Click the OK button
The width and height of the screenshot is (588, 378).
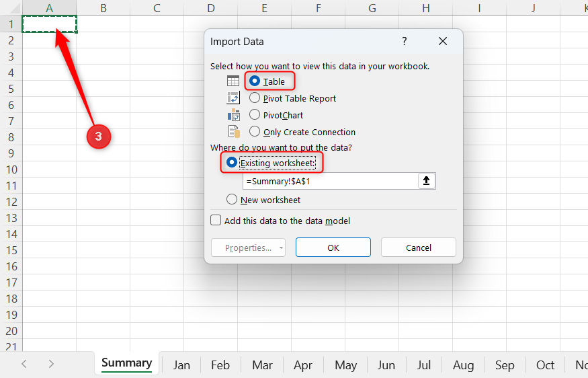[x=333, y=248]
